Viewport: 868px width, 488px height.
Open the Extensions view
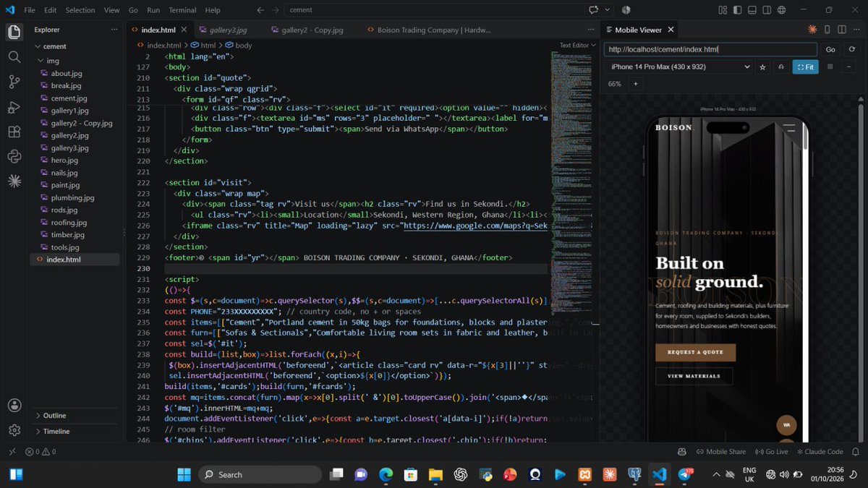point(14,132)
